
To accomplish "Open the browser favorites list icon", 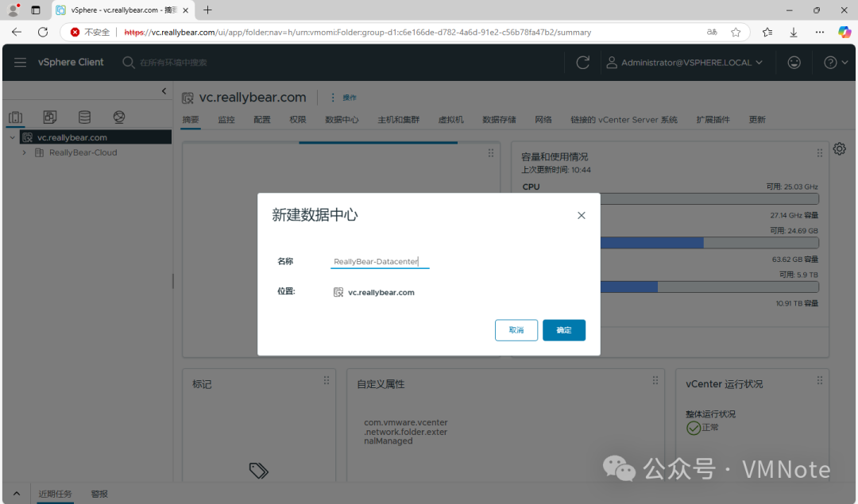I will click(767, 33).
